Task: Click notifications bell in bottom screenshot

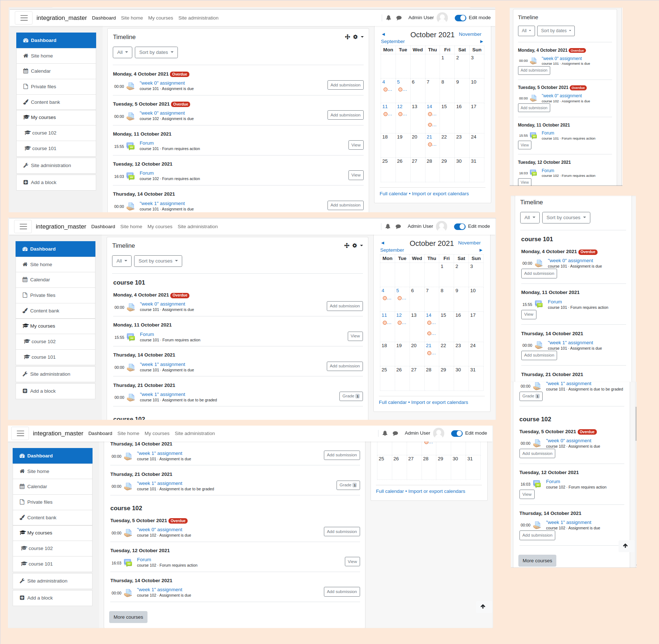Action: pyautogui.click(x=385, y=433)
